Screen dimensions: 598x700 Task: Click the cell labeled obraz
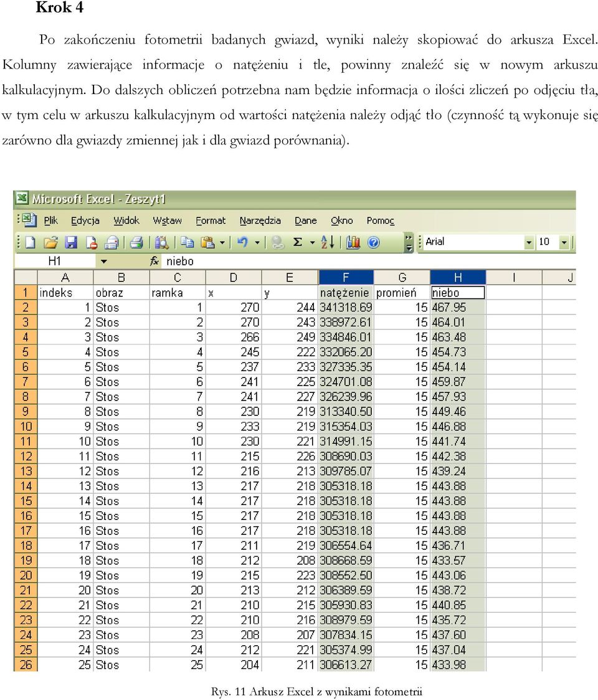121,293
